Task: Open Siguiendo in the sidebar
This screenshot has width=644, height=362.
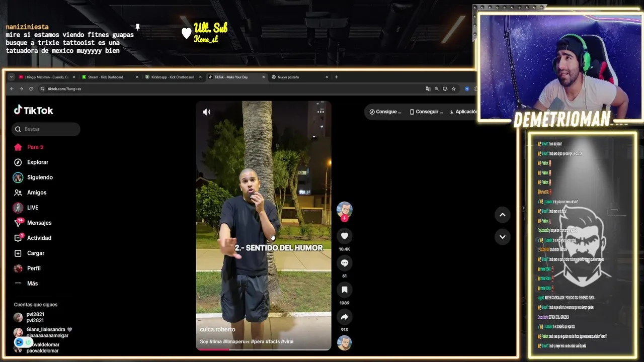Action: point(40,177)
